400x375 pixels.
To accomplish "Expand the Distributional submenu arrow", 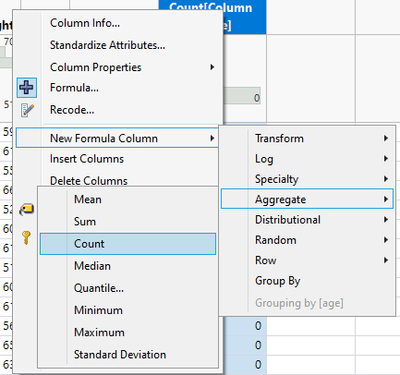I will tap(386, 219).
